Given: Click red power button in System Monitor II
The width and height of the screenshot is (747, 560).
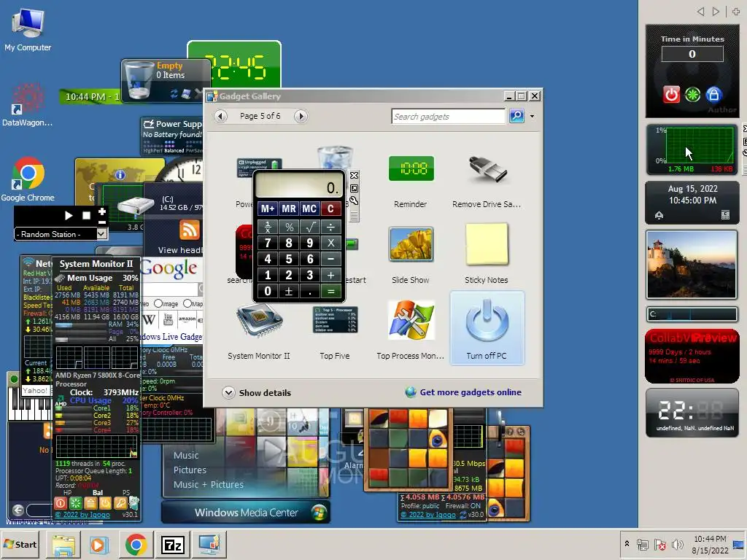Looking at the screenshot, I should point(61,503).
